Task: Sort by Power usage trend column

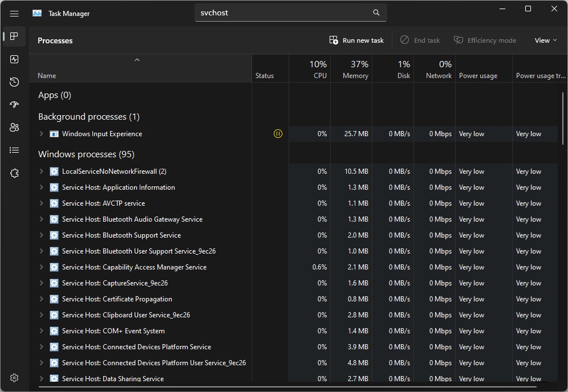Action: [540, 69]
